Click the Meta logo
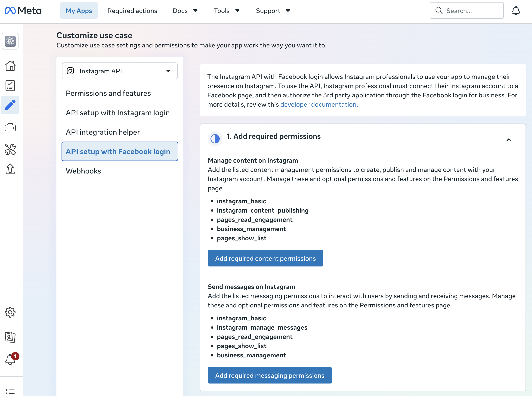Viewport: 532px width, 396px height. pyautogui.click(x=23, y=11)
